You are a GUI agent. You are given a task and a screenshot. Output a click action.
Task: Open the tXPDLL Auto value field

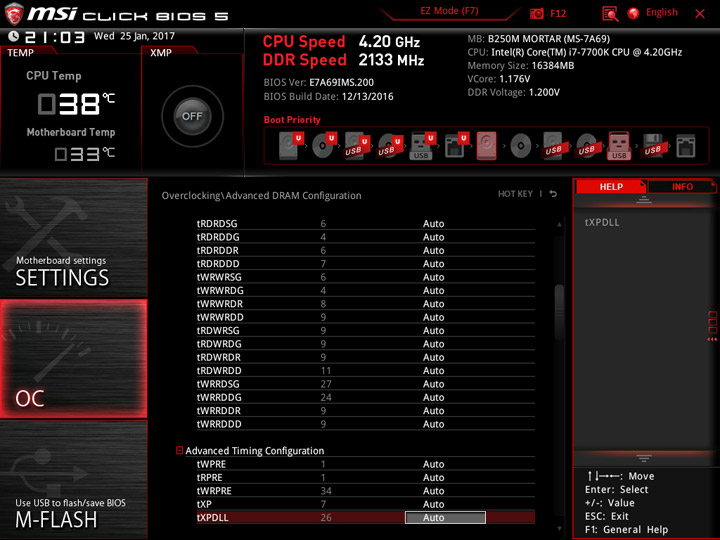pyautogui.click(x=445, y=518)
